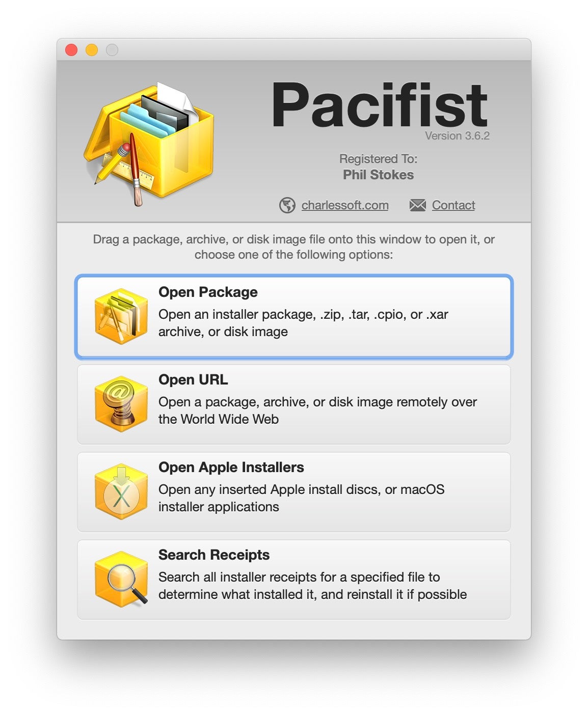Minimize the window with yellow button
Image resolution: width=588 pixels, height=715 pixels.
pos(92,50)
